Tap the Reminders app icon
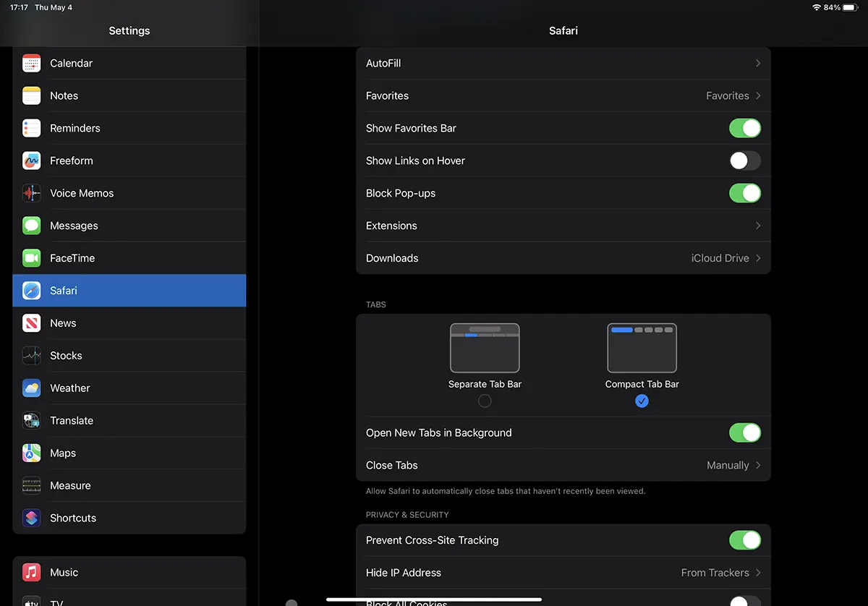The width and height of the screenshot is (868, 606). 31,128
